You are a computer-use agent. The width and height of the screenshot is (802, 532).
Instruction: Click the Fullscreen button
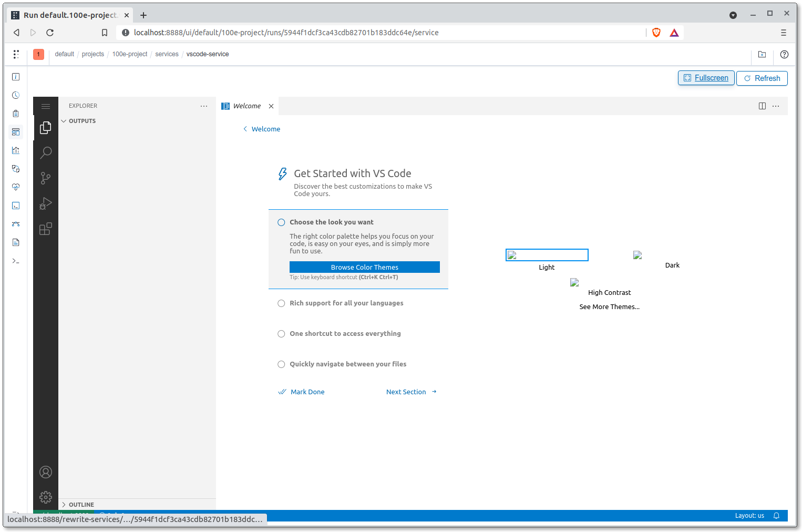tap(706, 78)
